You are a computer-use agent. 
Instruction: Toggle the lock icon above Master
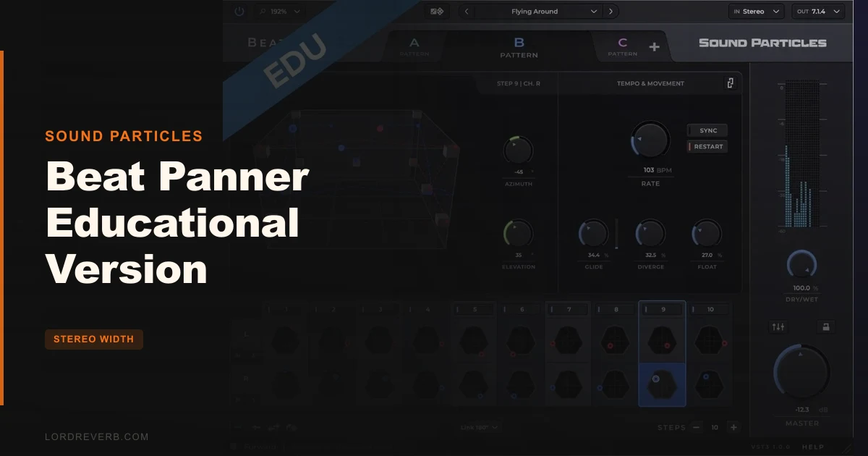pyautogui.click(x=825, y=327)
